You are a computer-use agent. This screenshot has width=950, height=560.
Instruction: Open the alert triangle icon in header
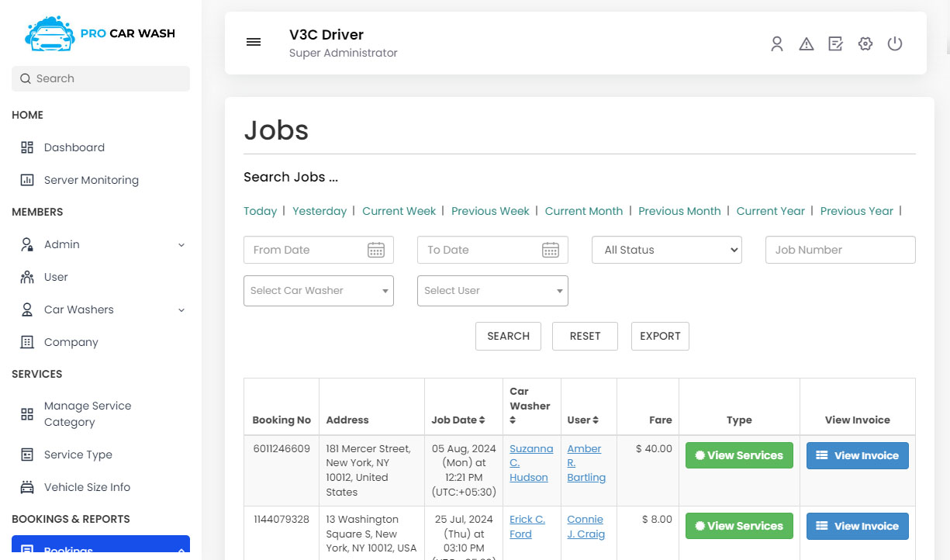[x=807, y=44]
